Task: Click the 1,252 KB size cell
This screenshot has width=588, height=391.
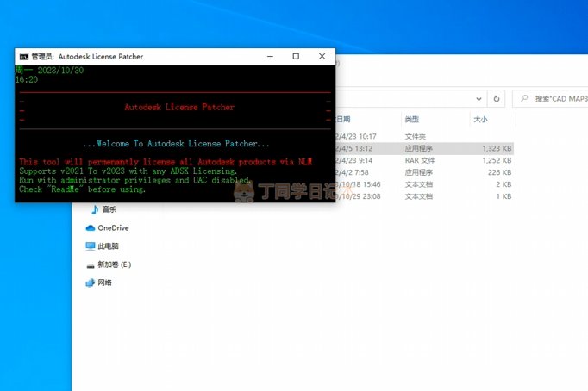Action: [497, 160]
